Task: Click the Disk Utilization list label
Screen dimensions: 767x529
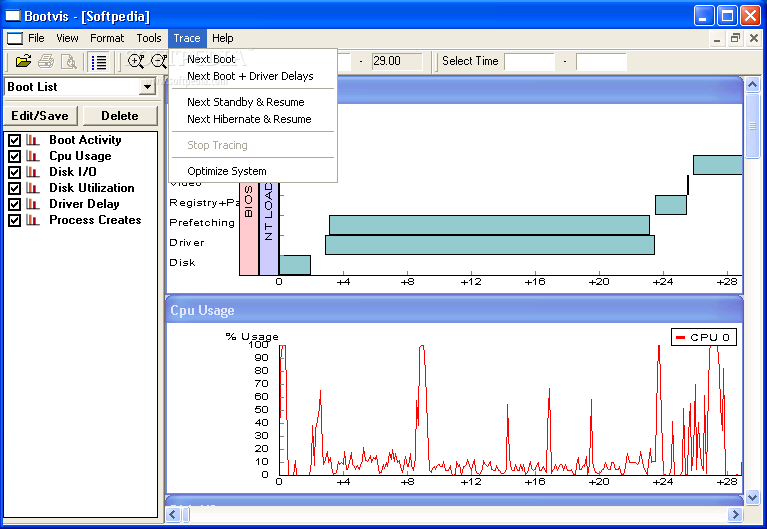Action: [x=91, y=188]
